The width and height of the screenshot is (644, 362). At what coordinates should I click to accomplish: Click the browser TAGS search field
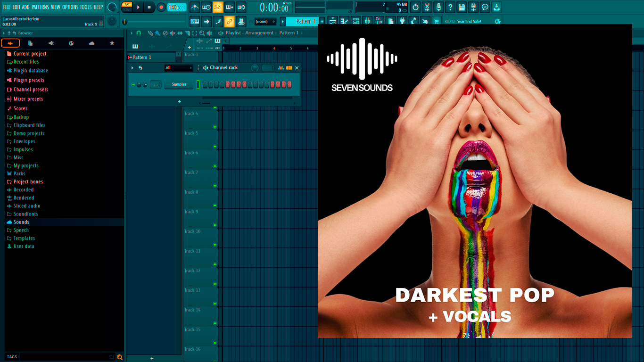[x=64, y=357]
